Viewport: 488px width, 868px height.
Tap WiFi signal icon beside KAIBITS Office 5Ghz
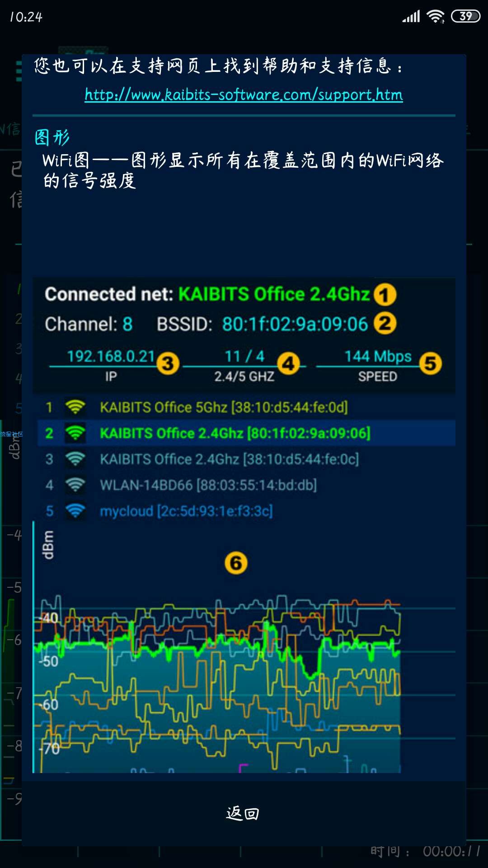point(75,407)
